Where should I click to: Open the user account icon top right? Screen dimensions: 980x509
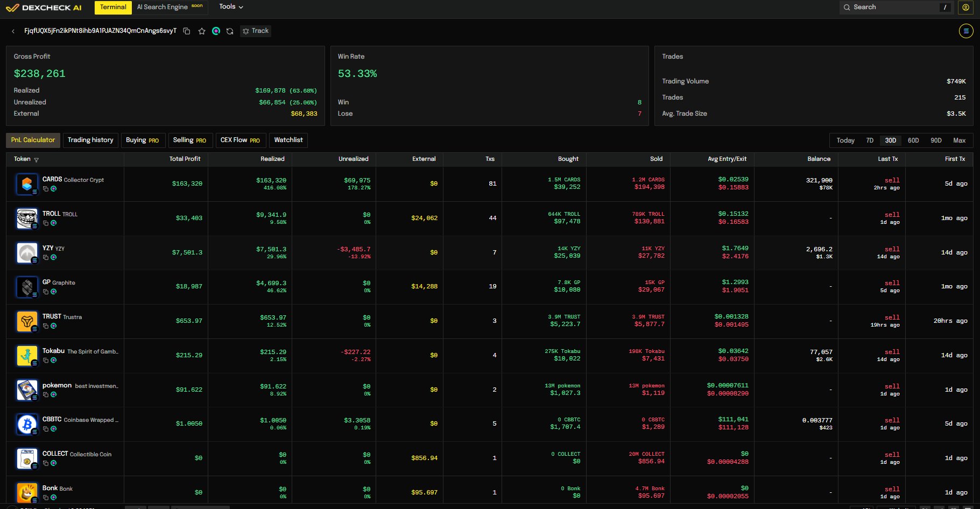pos(965,8)
